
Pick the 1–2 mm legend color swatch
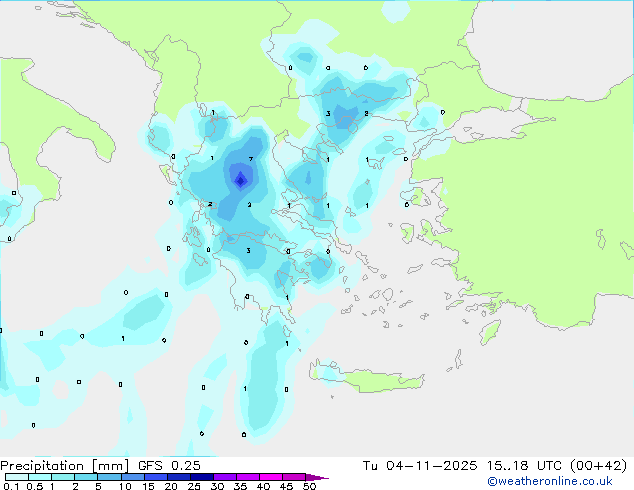(63, 477)
